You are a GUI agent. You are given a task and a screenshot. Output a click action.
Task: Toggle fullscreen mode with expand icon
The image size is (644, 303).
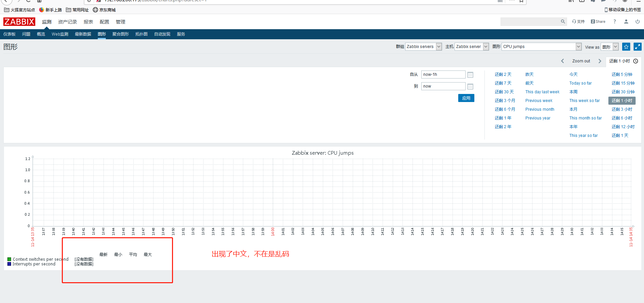point(637,47)
